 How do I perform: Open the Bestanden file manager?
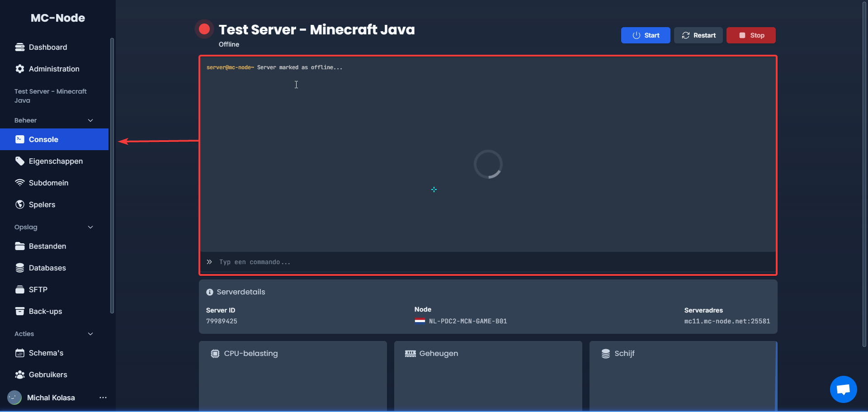pyautogui.click(x=54, y=246)
